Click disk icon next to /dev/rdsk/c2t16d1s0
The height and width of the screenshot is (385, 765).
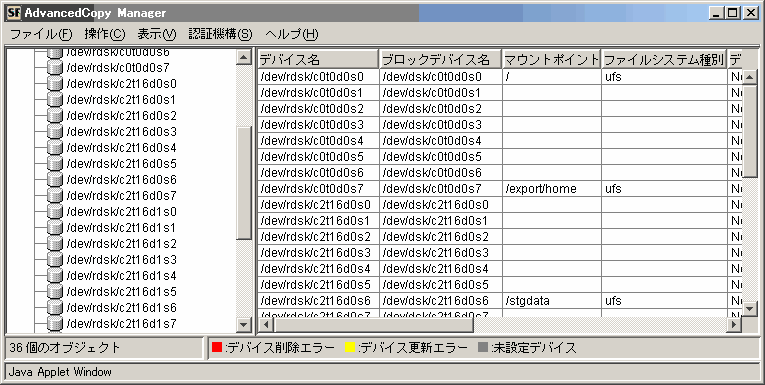point(55,211)
